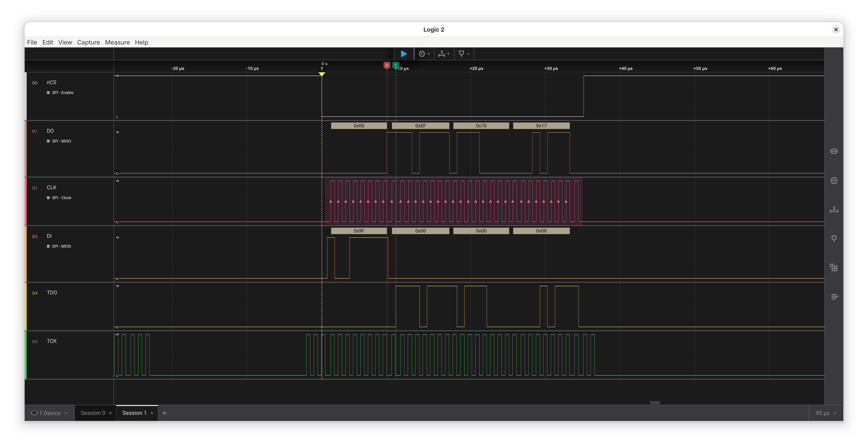Open the Extensions panel in the right sidebar
The height and width of the screenshot is (448, 868).
tap(834, 267)
